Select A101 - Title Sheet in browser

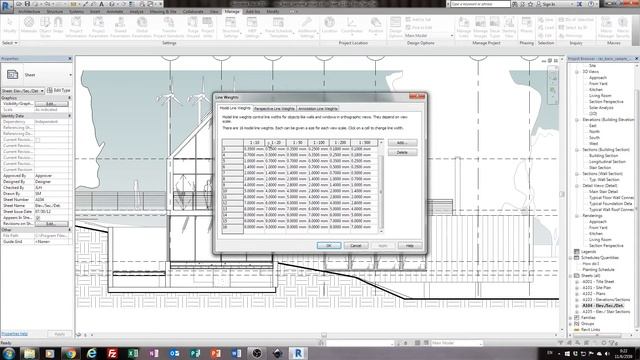tap(598, 282)
